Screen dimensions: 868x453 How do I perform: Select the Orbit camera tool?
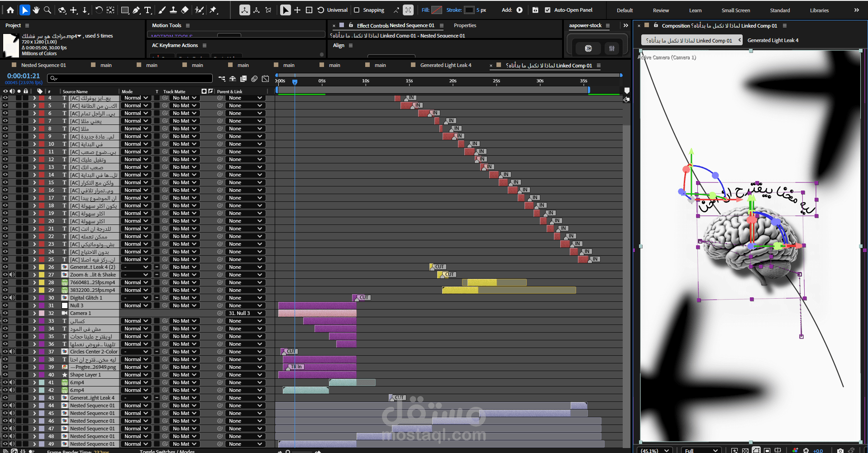point(62,10)
